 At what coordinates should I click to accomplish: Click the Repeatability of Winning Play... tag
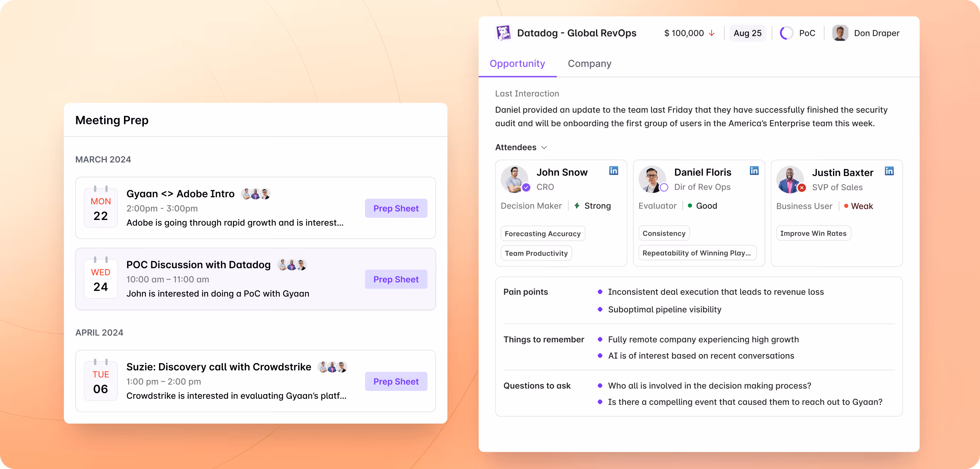(x=697, y=253)
